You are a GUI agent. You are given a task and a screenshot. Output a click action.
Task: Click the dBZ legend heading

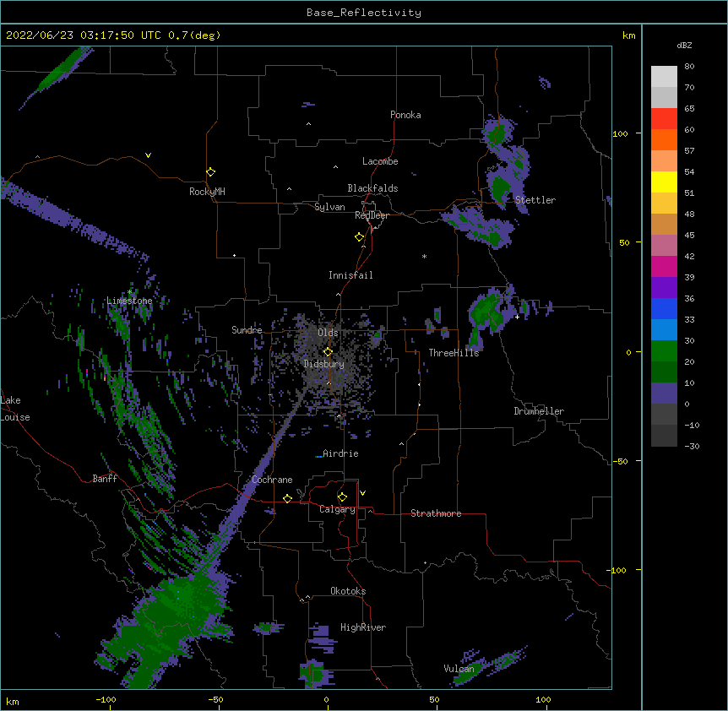click(684, 45)
